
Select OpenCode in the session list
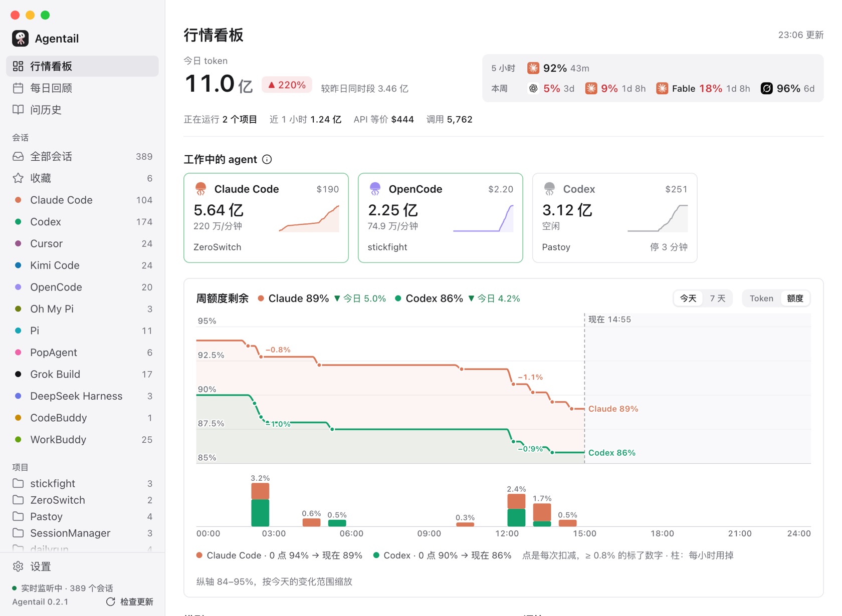[x=82, y=287]
